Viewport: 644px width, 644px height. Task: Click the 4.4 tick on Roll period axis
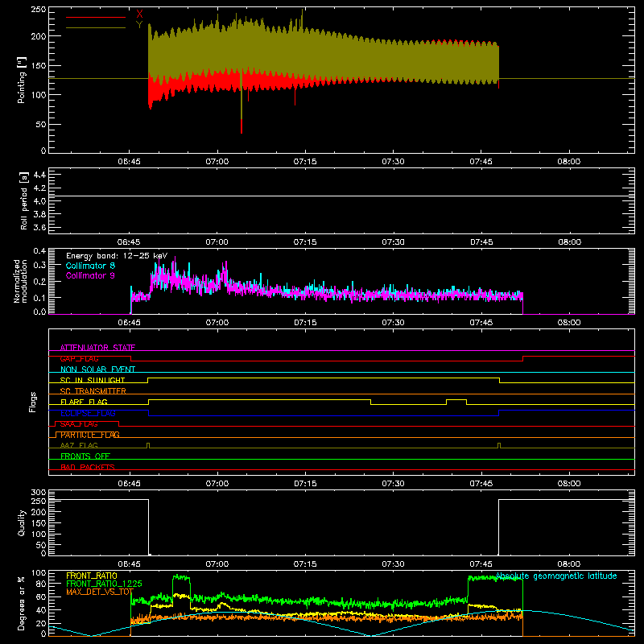pyautogui.click(x=39, y=175)
